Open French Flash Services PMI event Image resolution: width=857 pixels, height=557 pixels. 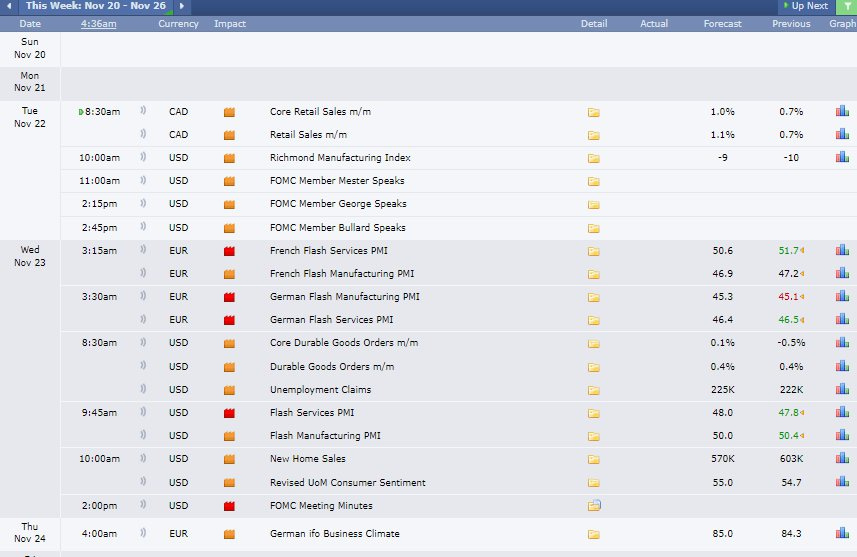pos(328,250)
